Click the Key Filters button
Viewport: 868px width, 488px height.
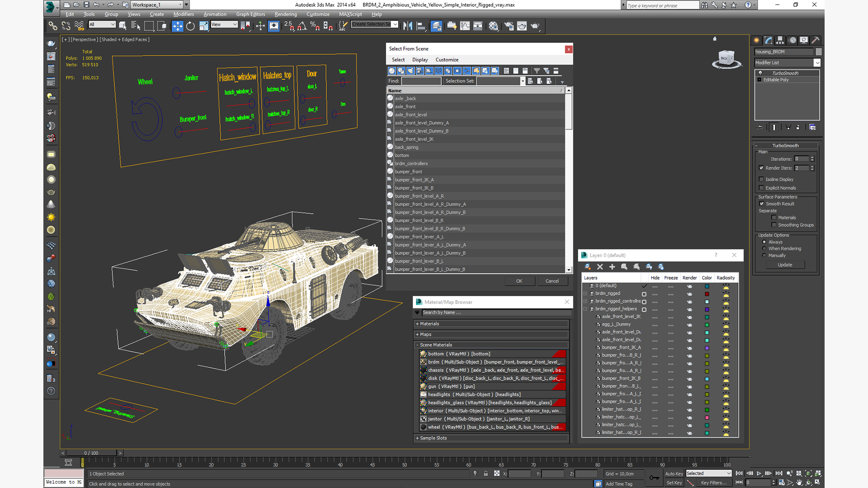pos(714,483)
